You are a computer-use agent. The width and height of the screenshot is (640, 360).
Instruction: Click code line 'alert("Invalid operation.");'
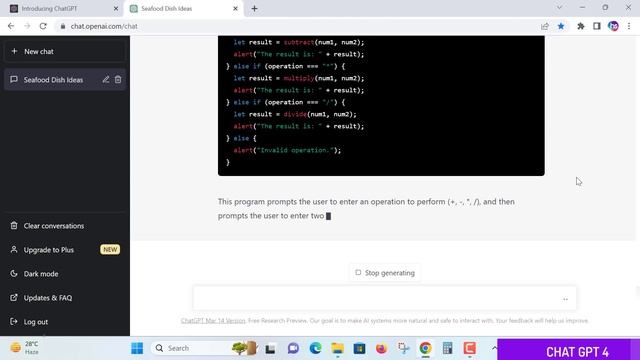click(x=287, y=150)
